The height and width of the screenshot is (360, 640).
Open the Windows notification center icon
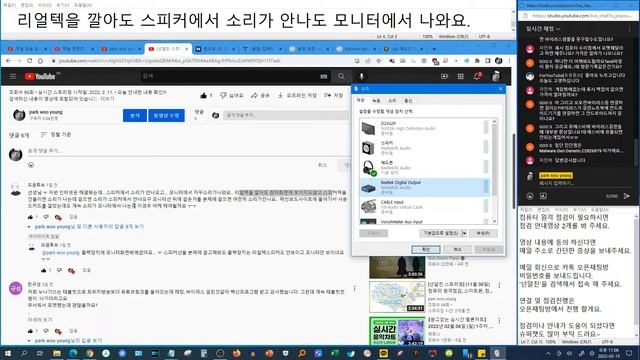coord(629,353)
